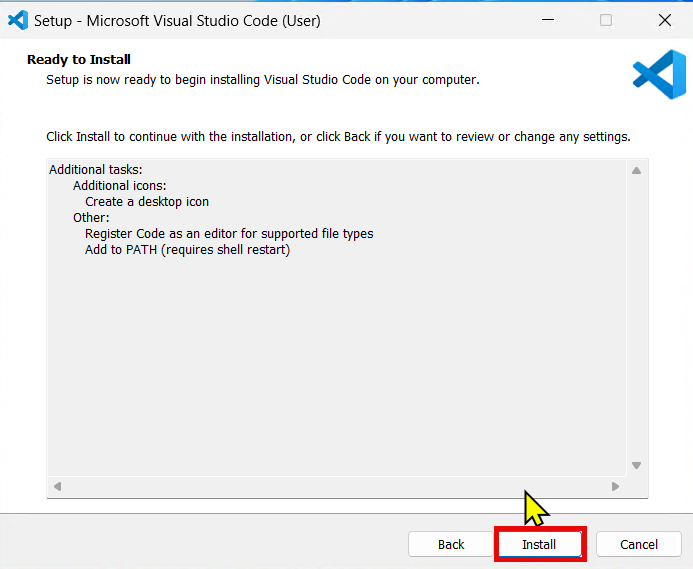Close the Setup window
This screenshot has height=569, width=693.
[x=665, y=20]
